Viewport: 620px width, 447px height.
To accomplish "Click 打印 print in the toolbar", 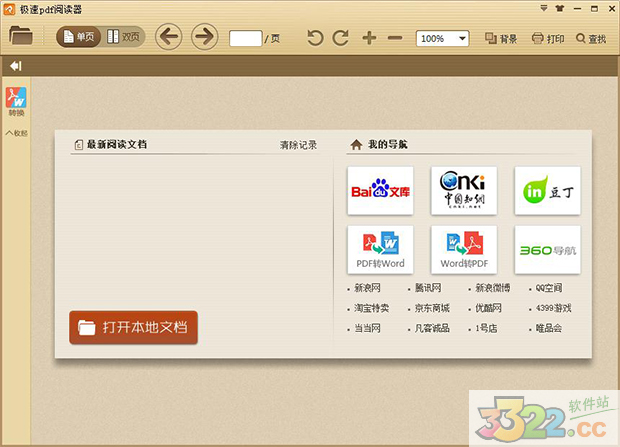I will 548,39.
